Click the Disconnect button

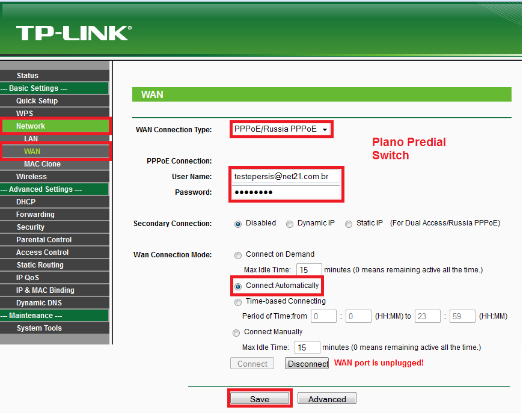tap(307, 364)
